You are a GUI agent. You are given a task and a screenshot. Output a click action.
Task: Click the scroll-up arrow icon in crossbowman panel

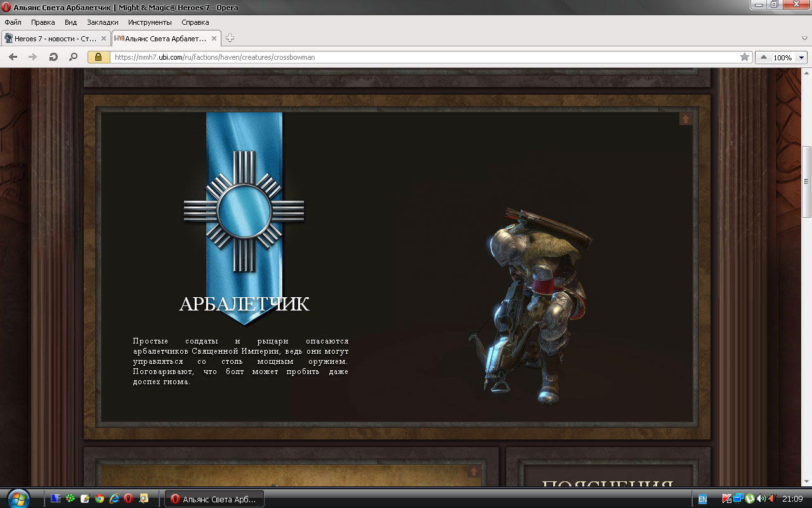coord(685,119)
